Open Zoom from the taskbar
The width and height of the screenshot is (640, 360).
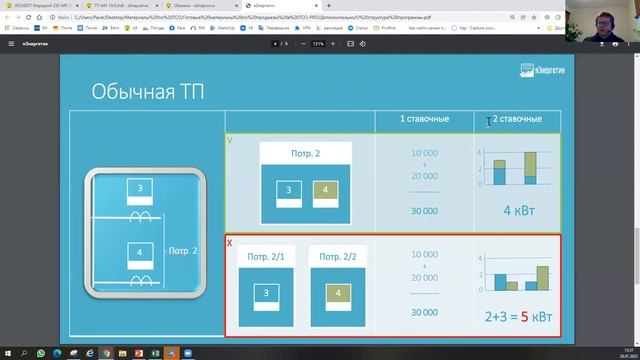click(x=188, y=353)
